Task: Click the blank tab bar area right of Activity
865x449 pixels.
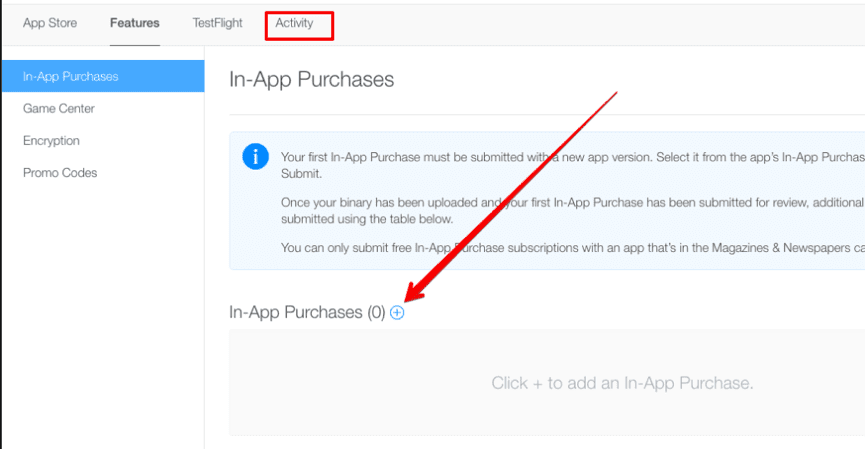Action: 600,23
